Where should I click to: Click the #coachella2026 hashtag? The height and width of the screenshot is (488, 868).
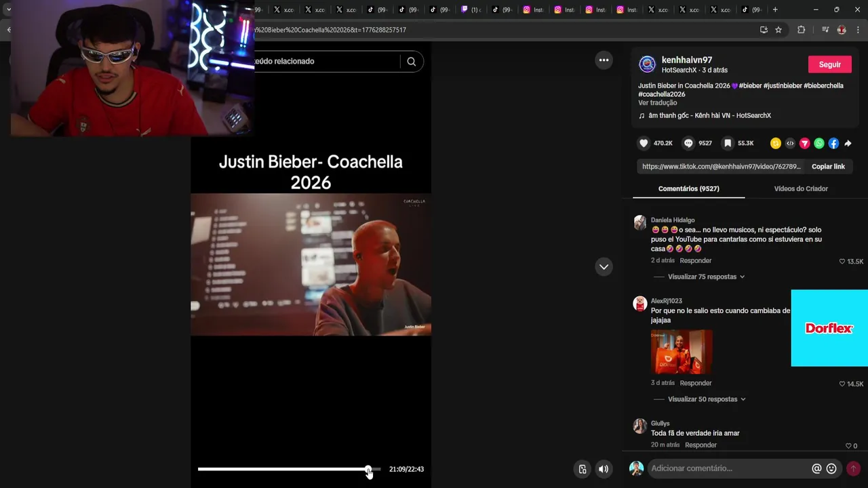click(662, 94)
